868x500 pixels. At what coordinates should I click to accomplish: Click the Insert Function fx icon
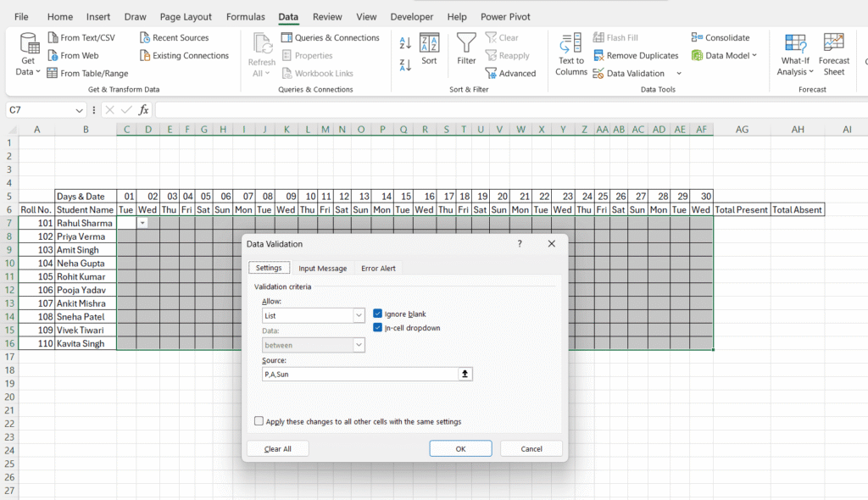[143, 109]
